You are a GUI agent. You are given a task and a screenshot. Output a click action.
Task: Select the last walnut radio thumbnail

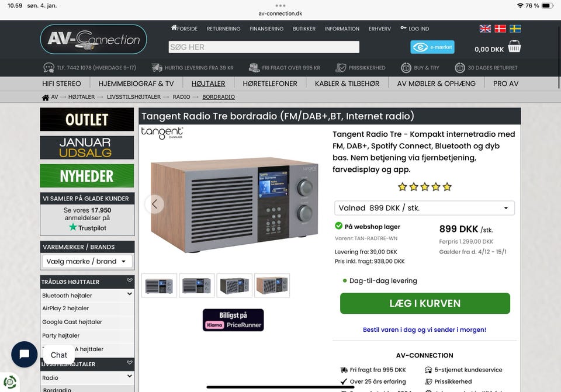point(272,286)
